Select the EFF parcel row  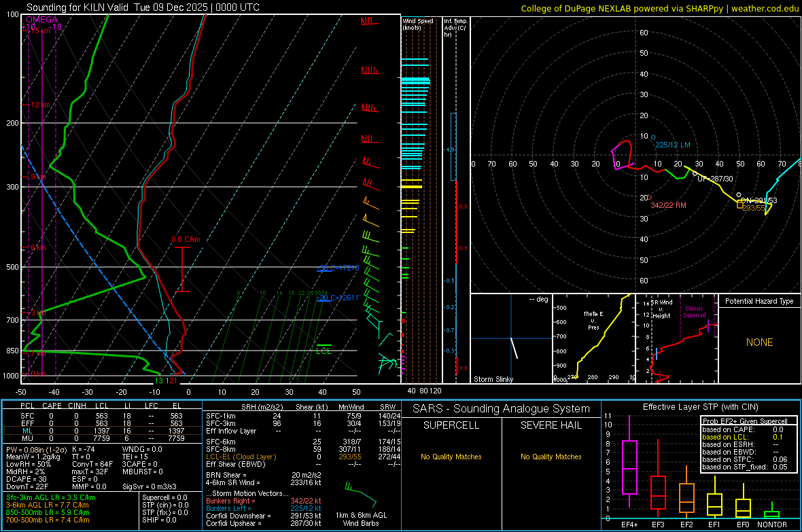103,423
